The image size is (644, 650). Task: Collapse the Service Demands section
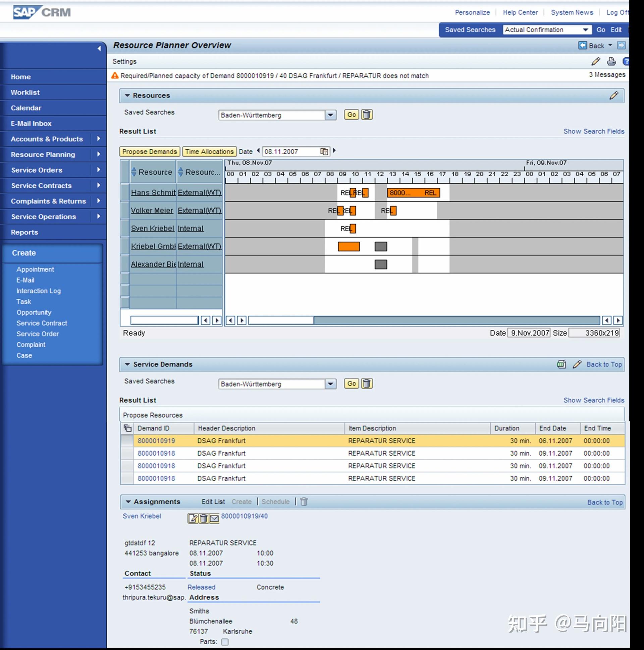coord(127,364)
